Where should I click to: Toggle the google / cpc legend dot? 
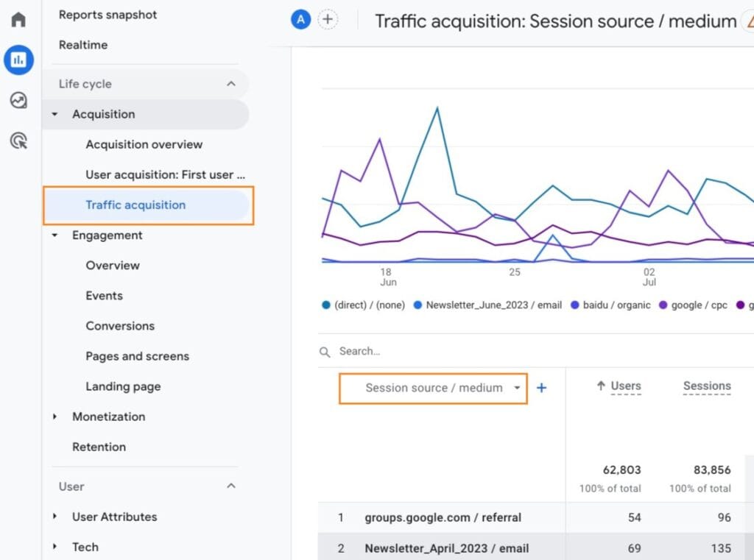click(663, 305)
